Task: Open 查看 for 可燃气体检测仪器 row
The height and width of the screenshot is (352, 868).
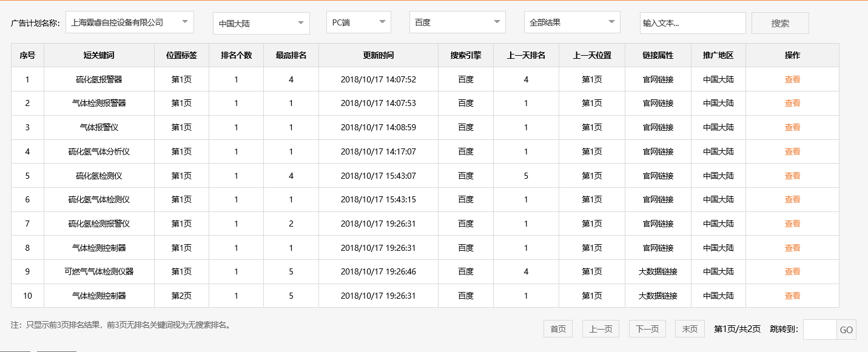Action: coord(792,271)
